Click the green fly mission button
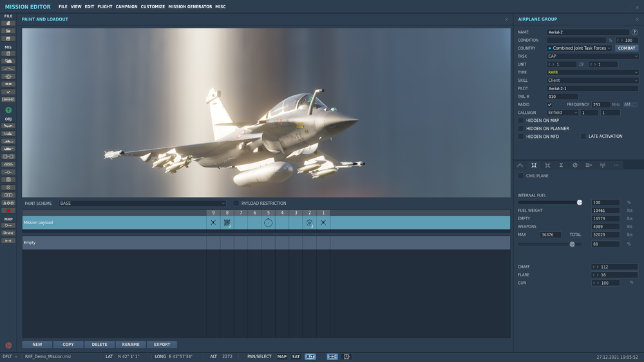 pos(8,110)
